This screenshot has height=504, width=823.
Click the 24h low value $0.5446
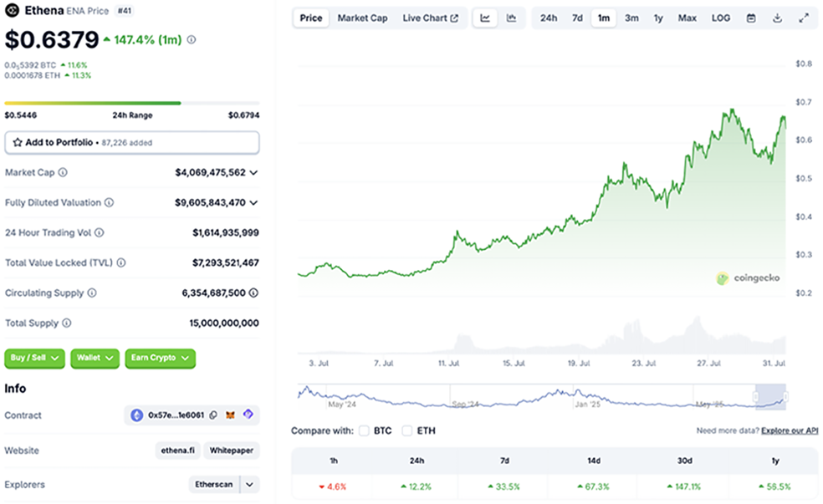pyautogui.click(x=20, y=115)
